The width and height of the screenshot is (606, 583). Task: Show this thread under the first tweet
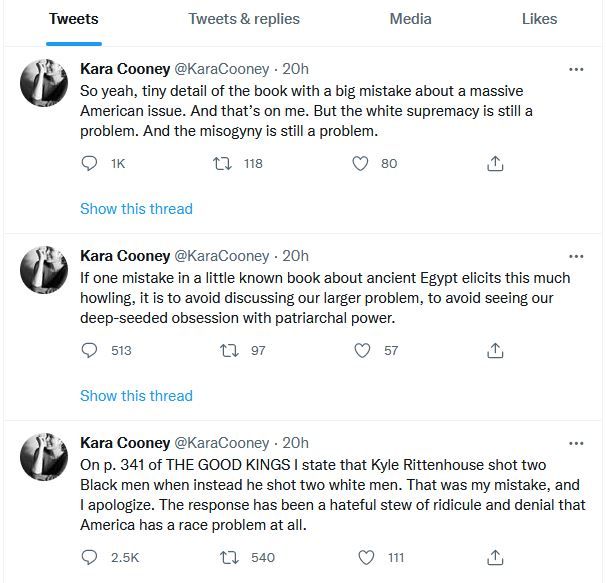(x=136, y=209)
